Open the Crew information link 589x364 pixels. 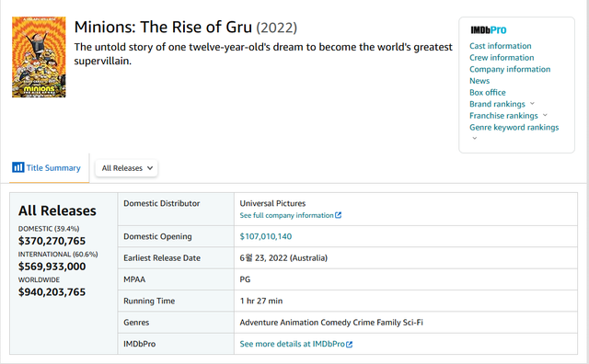coord(502,57)
